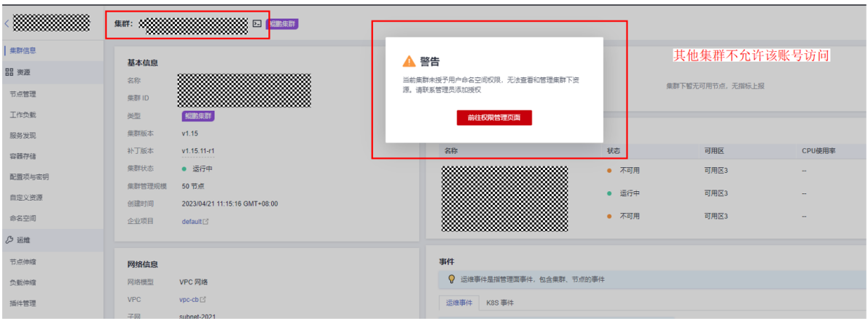The image size is (868, 321).
Task: Click the green 运行中 status dot under 集群状态
Action: click(184, 169)
